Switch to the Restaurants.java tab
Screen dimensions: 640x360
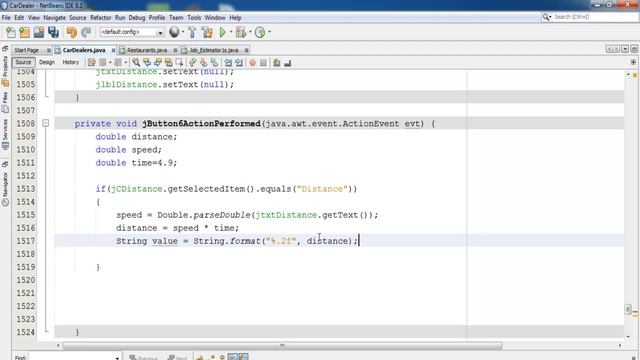147,50
